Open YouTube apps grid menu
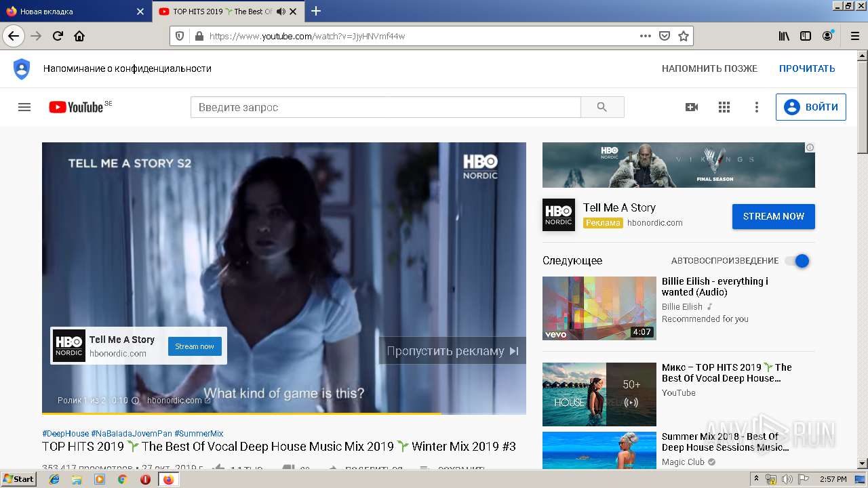Image resolution: width=868 pixels, height=488 pixels. 724,107
